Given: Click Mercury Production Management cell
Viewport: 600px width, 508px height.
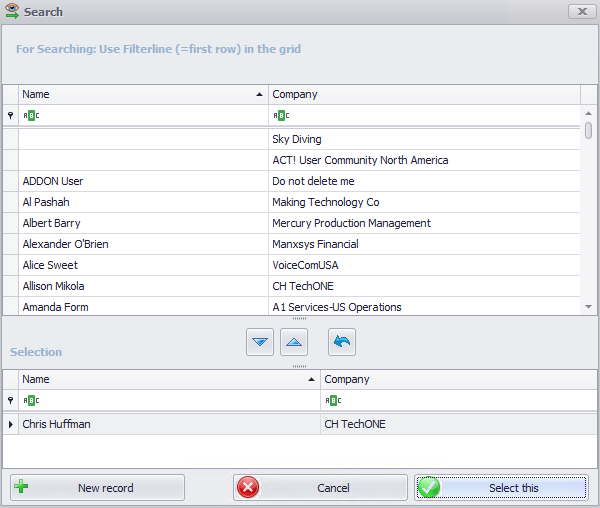Looking at the screenshot, I should coord(424,223).
